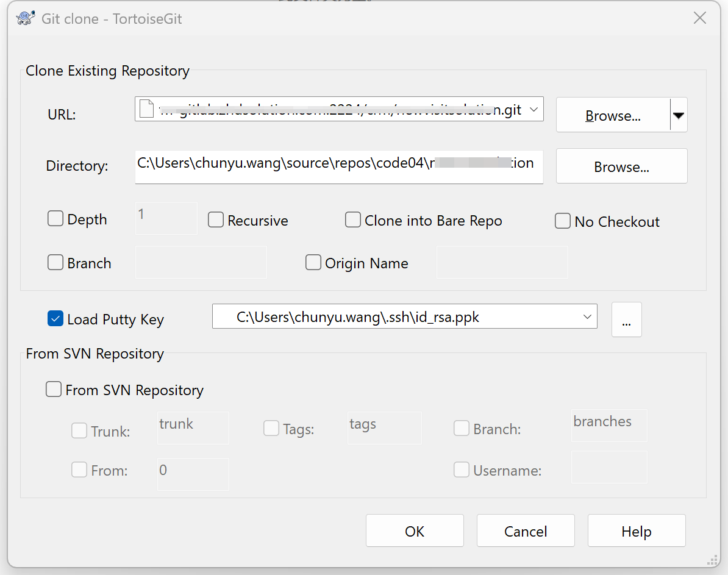Open Help for Git clone
The height and width of the screenshot is (575, 728).
[637, 530]
